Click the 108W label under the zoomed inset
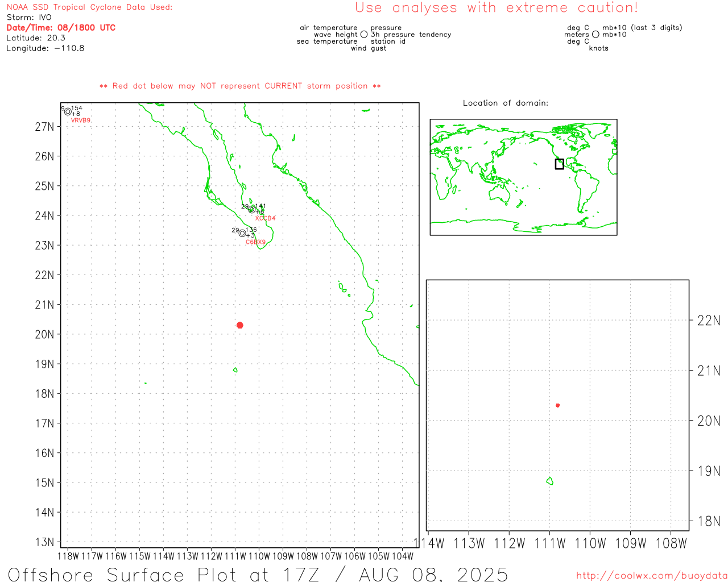The width and height of the screenshot is (728, 582). tap(671, 544)
